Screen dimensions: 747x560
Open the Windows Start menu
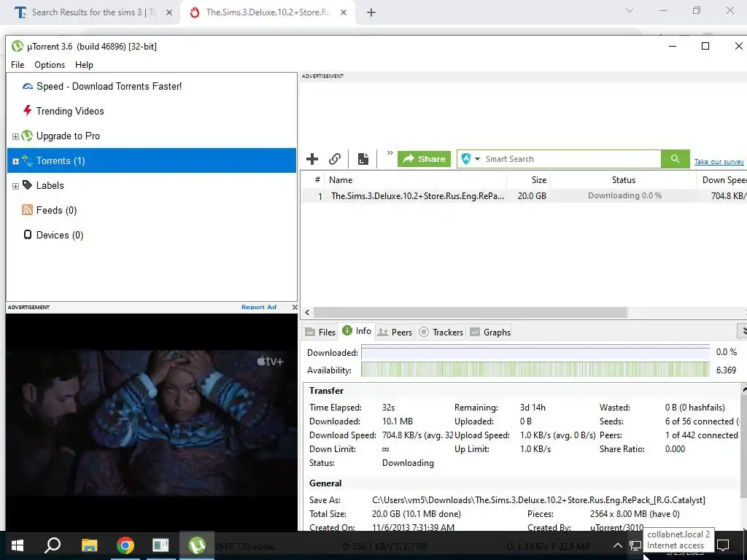pyautogui.click(x=18, y=545)
